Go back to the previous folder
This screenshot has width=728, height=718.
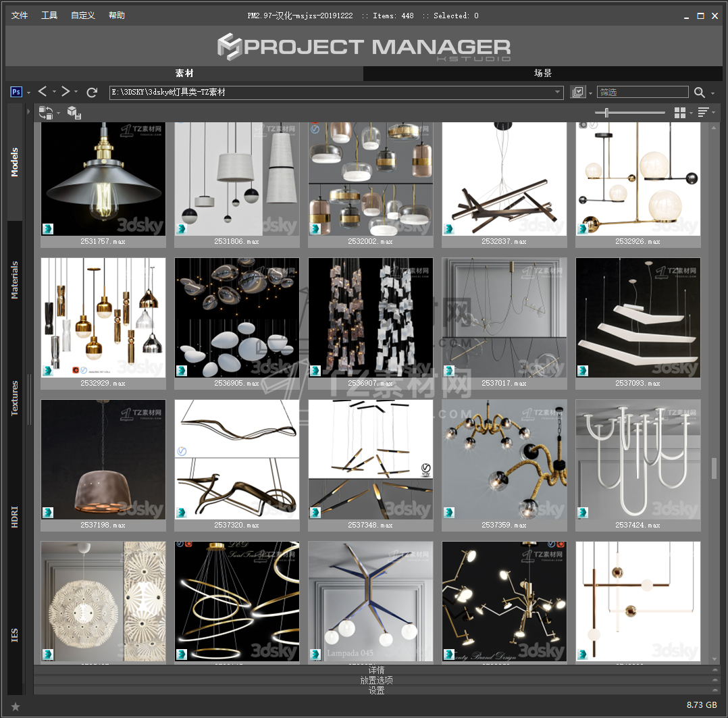pyautogui.click(x=43, y=91)
